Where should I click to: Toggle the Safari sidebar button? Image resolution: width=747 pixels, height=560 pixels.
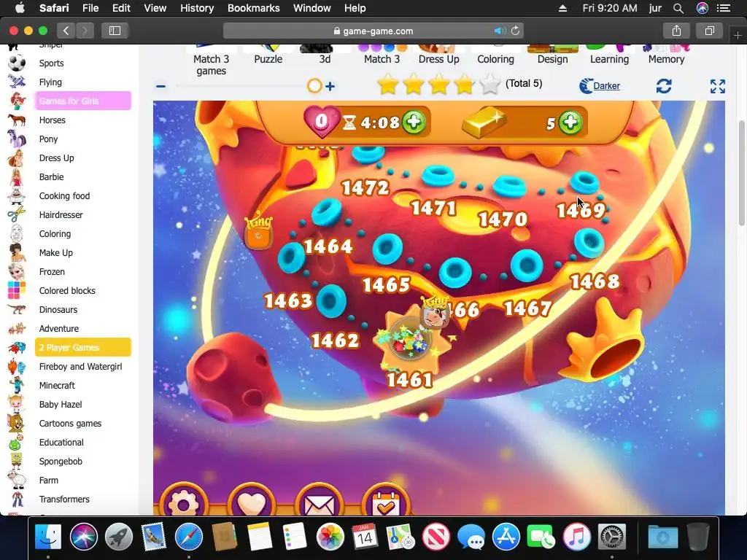click(x=115, y=31)
